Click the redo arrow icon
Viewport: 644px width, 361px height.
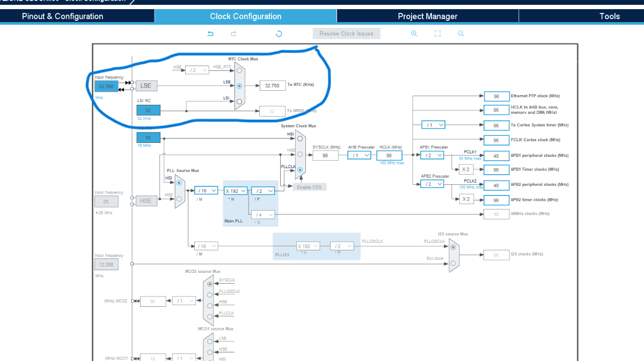click(233, 33)
